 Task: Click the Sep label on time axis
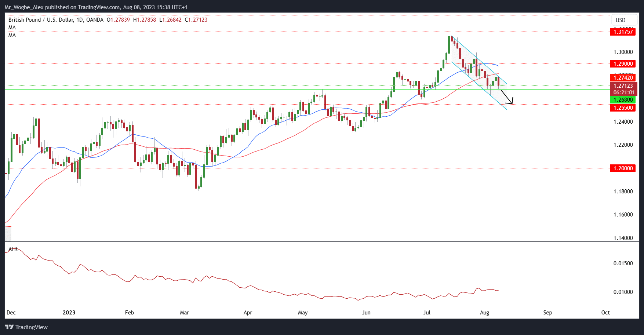[547, 313]
